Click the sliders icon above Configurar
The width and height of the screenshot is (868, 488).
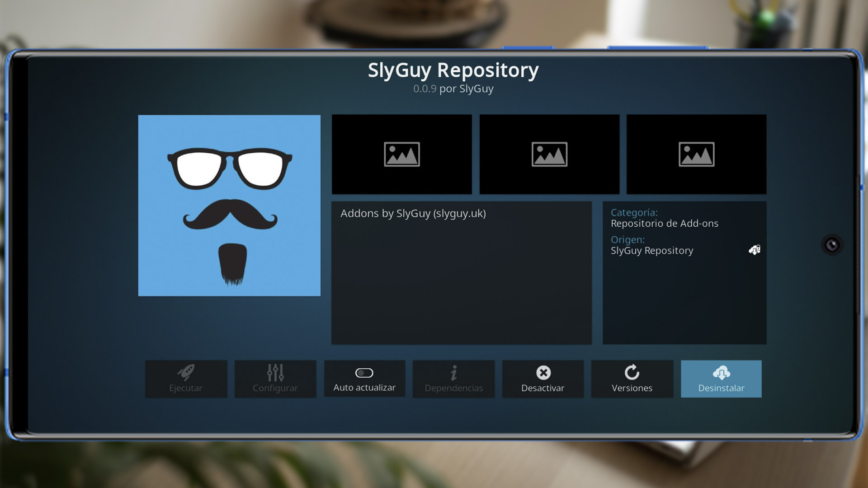tap(275, 372)
